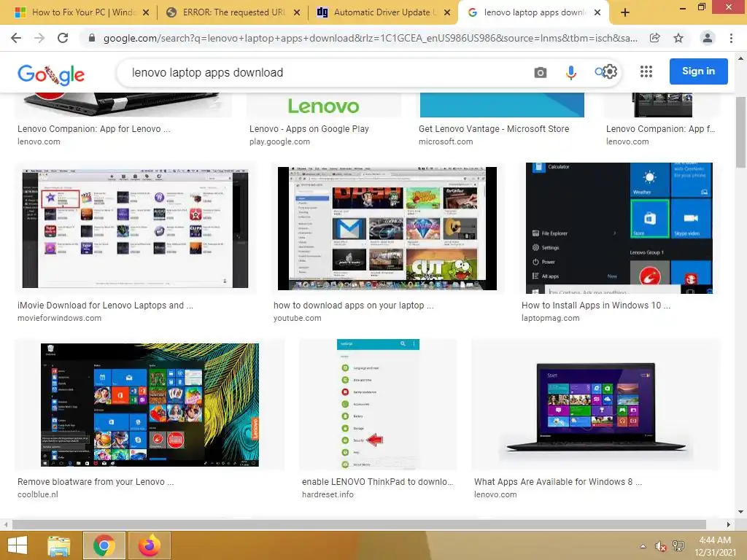
Task: Click the search box with 'lenovo laptop apps download'
Action: (x=324, y=72)
